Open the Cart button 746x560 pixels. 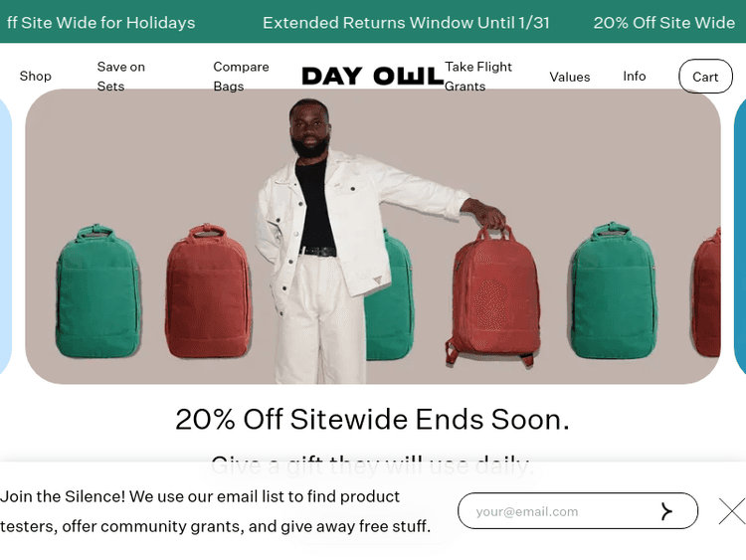705,77
